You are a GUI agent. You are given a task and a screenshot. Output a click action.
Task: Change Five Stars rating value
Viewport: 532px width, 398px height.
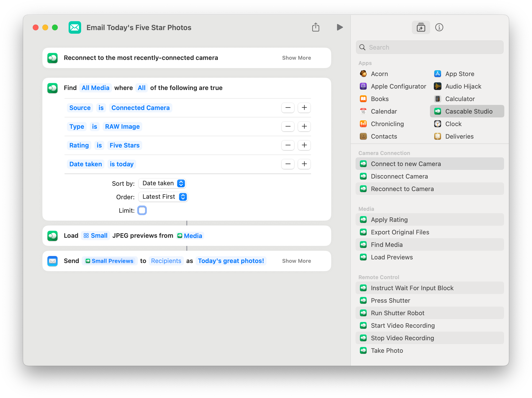pos(124,145)
